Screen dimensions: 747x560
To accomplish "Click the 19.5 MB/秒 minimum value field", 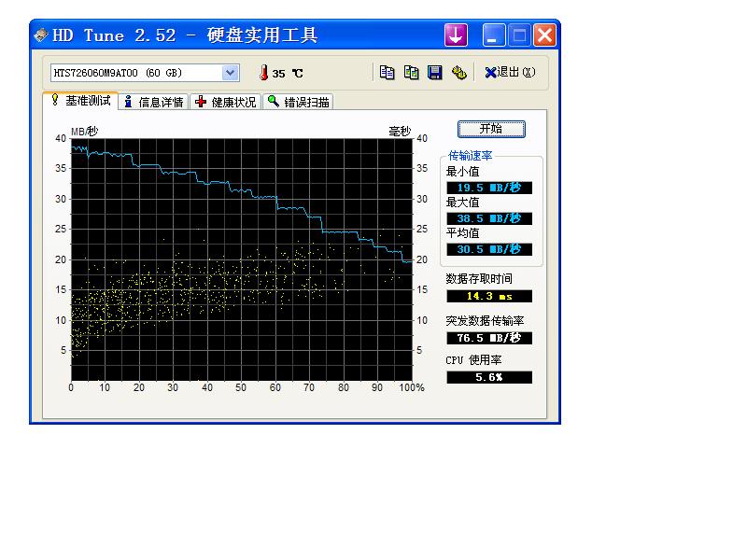I will (x=489, y=188).
